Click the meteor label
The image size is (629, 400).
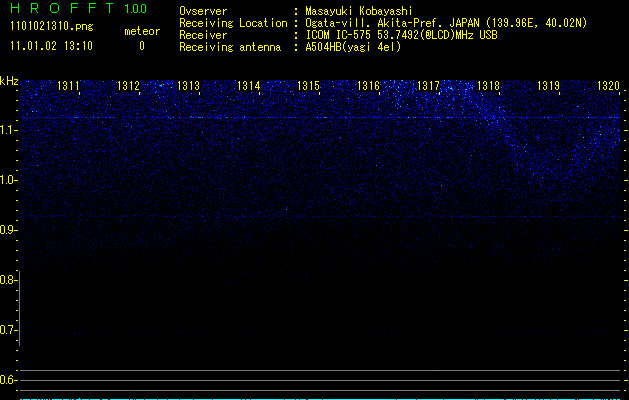click(x=142, y=31)
